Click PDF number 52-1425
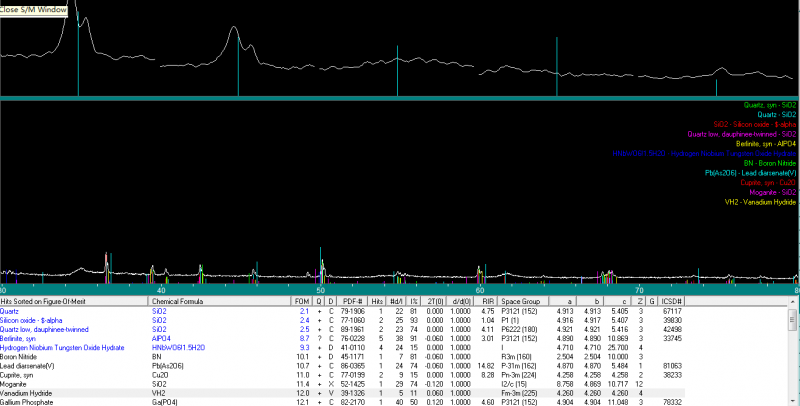The width and height of the screenshot is (800, 406). tap(352, 385)
